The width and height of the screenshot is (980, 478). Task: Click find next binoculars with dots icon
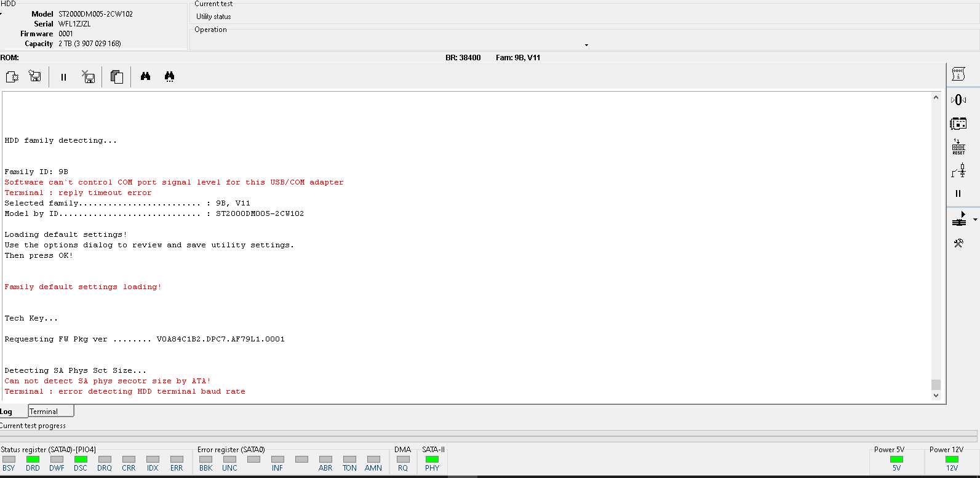tap(169, 77)
